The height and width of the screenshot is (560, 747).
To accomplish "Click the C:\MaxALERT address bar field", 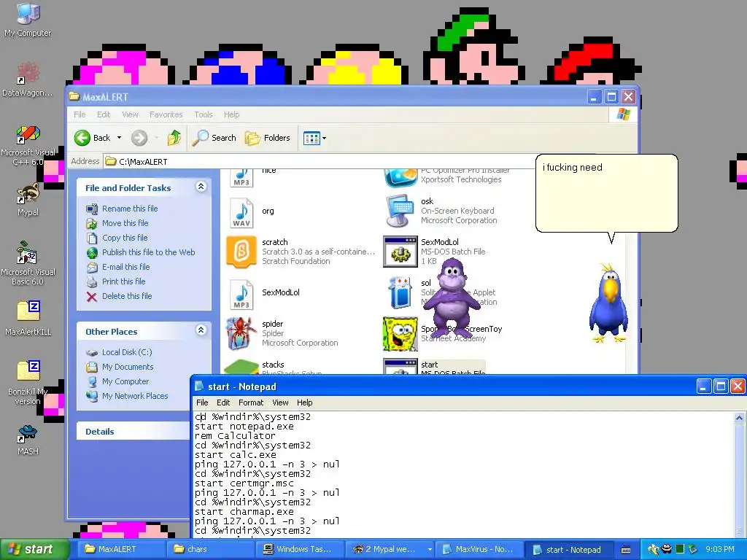I will (320, 162).
